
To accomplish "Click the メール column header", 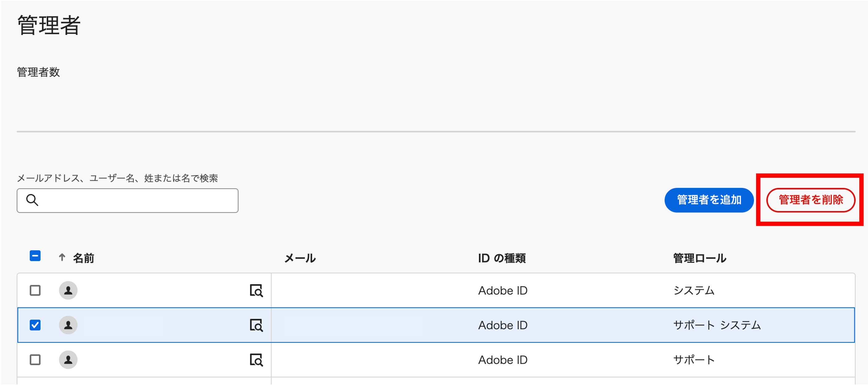I will (x=300, y=258).
